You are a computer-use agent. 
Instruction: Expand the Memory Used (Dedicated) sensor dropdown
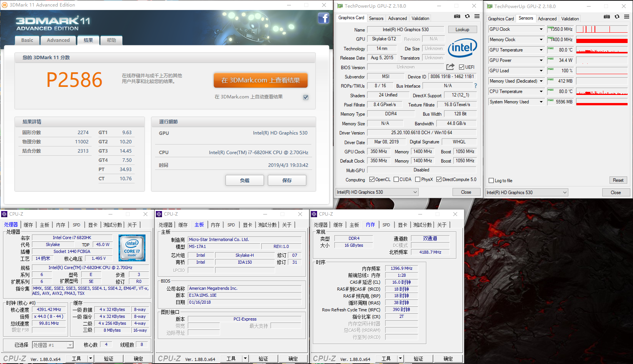click(541, 81)
